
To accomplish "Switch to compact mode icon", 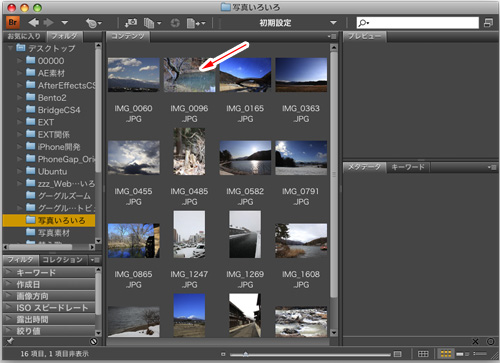I will (x=488, y=23).
